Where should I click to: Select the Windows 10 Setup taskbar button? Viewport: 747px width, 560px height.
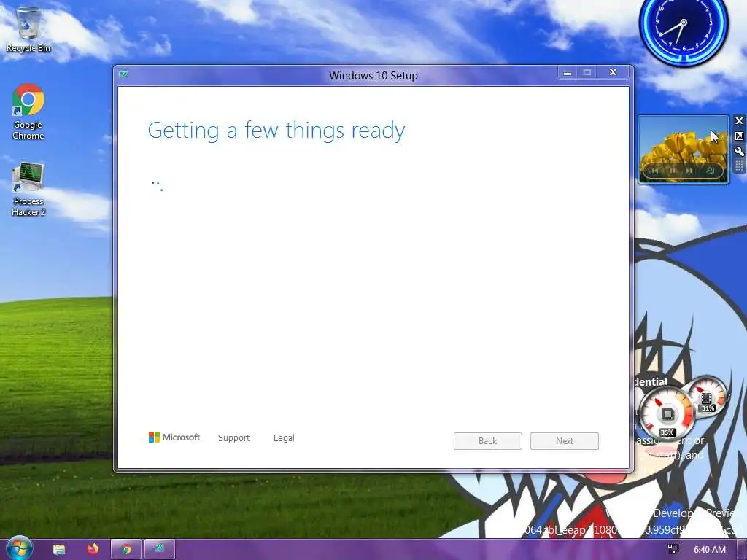click(x=160, y=549)
